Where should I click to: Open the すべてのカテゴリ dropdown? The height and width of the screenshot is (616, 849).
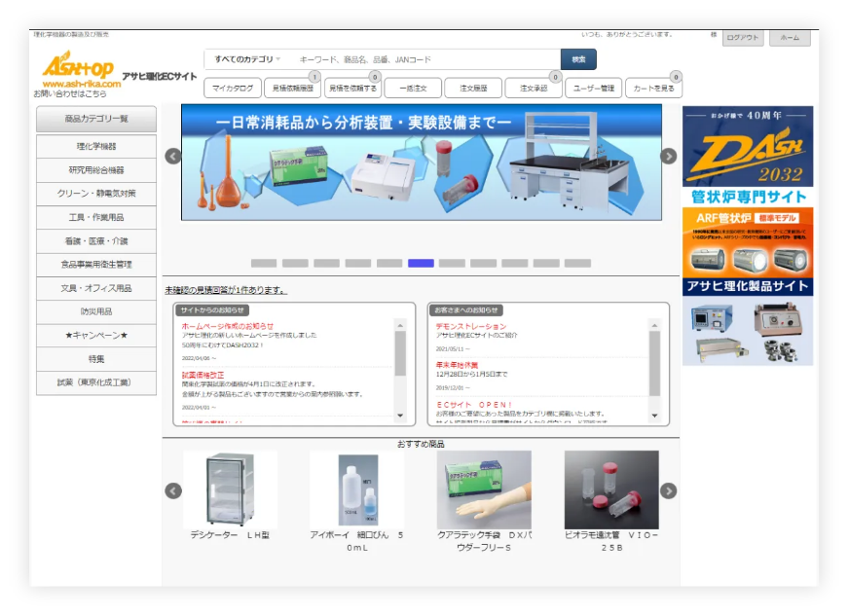click(x=247, y=59)
